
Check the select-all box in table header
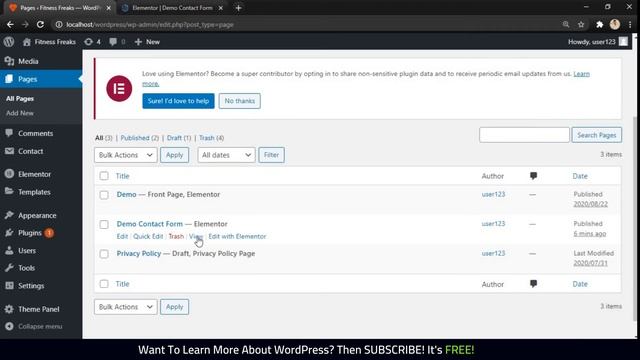[104, 176]
